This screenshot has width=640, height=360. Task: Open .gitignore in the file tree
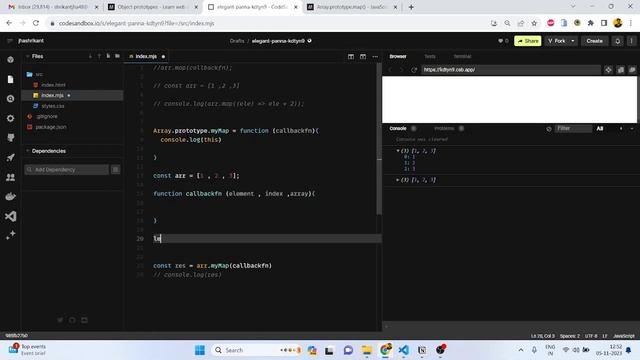click(x=47, y=116)
